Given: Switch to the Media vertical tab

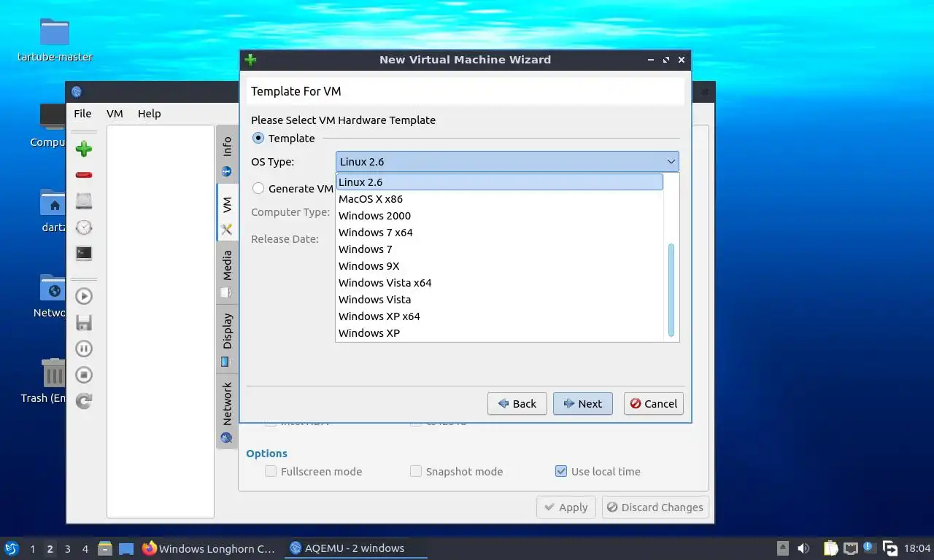Looking at the screenshot, I should coord(227,273).
